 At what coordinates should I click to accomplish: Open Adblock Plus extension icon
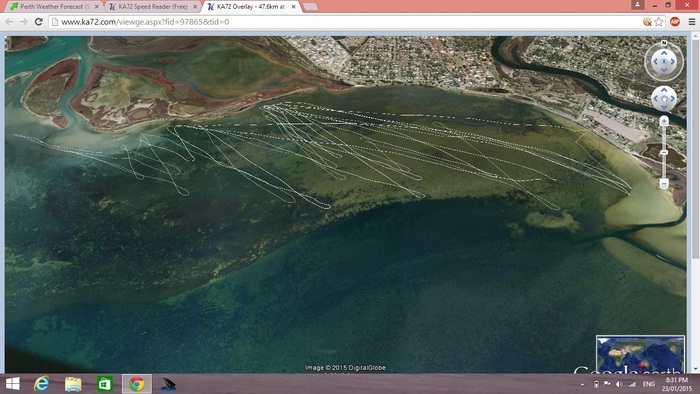pyautogui.click(x=675, y=21)
